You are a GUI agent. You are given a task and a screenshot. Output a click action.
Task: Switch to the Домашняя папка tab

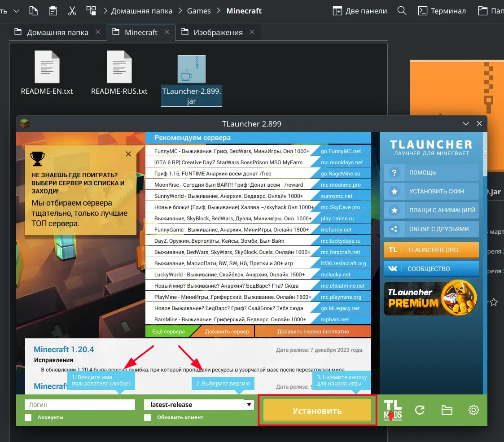[x=57, y=32]
